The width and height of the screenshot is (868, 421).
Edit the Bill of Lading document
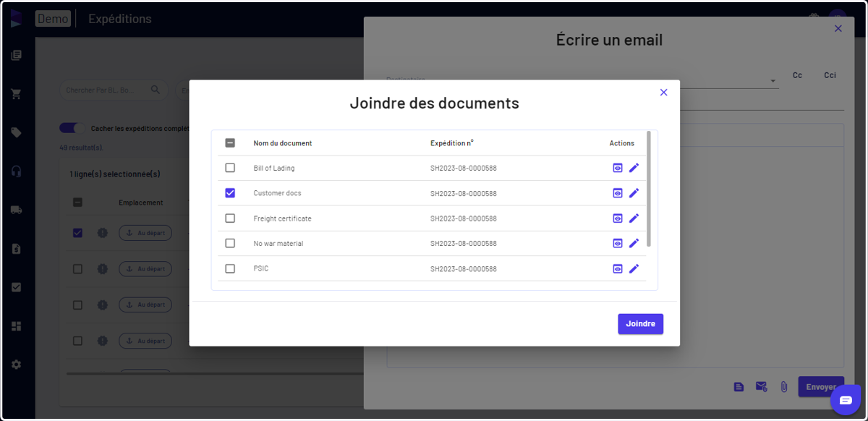coord(634,168)
